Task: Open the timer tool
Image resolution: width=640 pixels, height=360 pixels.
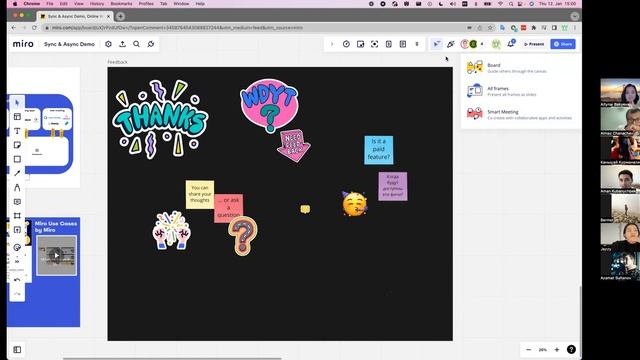Action: (x=346, y=44)
